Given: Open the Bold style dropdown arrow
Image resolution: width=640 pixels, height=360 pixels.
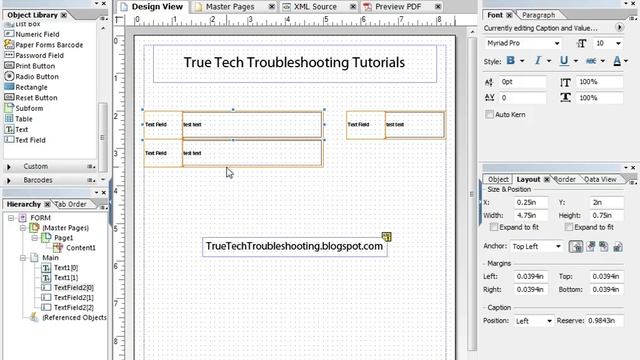Looking at the screenshot, I should (x=522, y=61).
